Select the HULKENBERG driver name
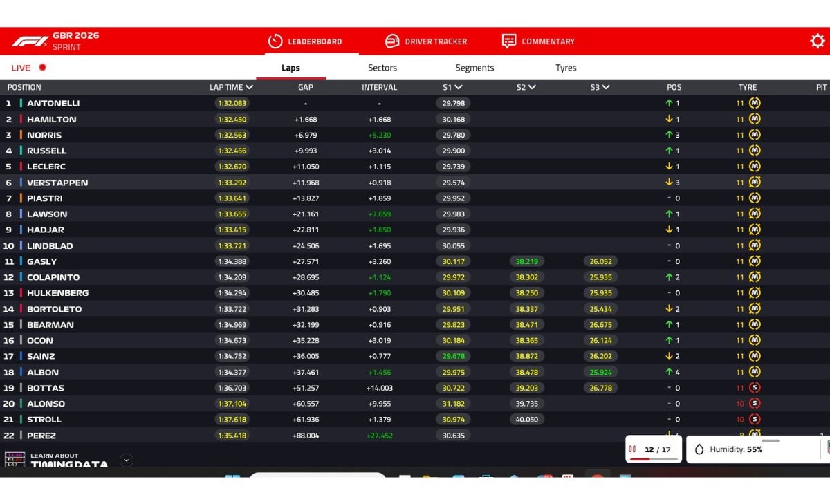Viewport: 830px width, 504px height. coord(58,293)
